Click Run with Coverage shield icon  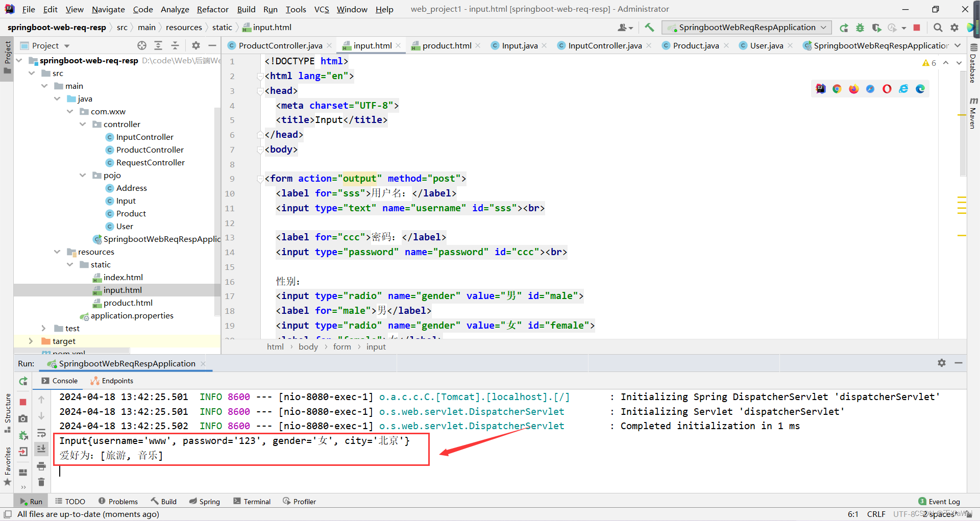pos(876,28)
